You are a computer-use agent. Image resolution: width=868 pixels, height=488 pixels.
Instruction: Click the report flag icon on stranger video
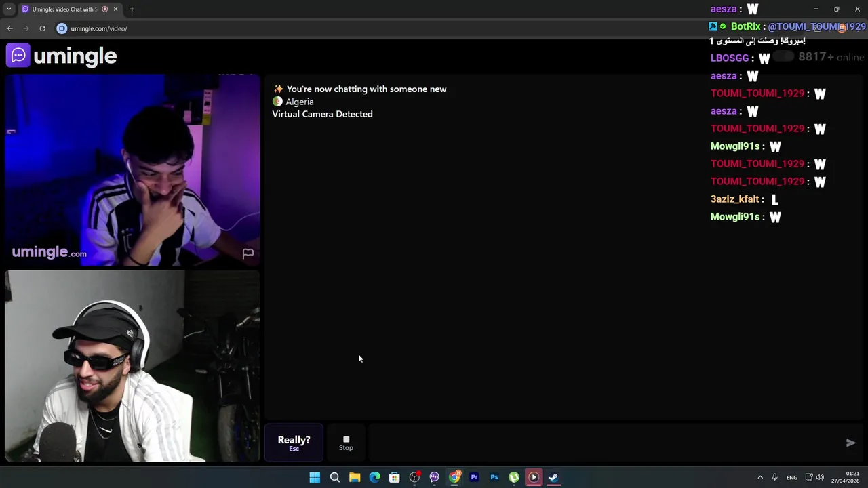[x=248, y=253]
